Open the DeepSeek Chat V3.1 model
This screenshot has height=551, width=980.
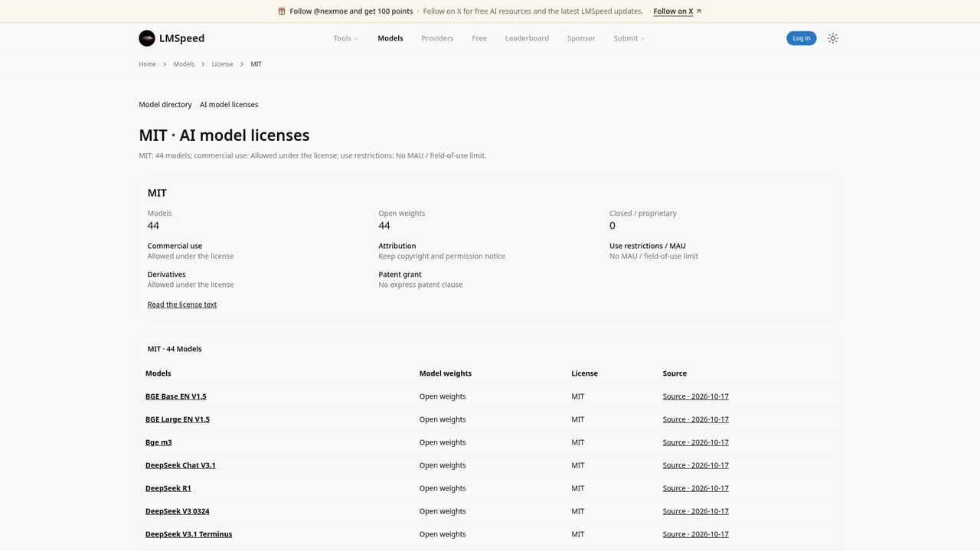point(181,465)
